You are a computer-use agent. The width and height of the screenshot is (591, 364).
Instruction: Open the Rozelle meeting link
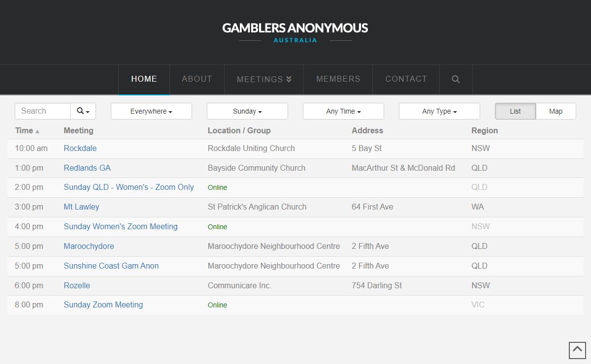[77, 285]
